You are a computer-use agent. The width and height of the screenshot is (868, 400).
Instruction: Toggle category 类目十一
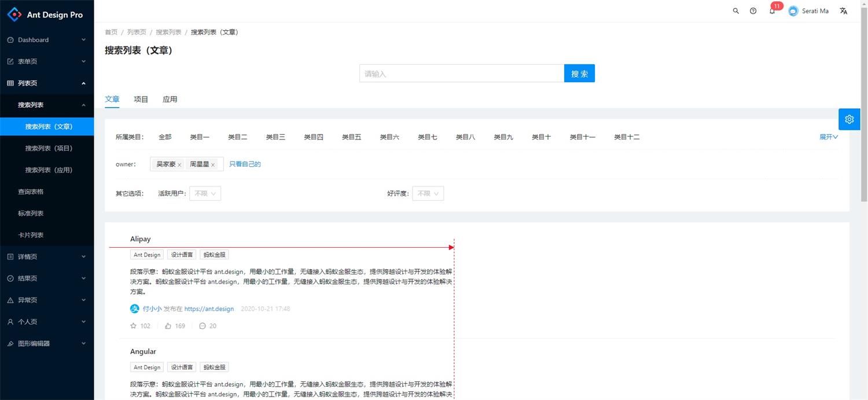(583, 137)
